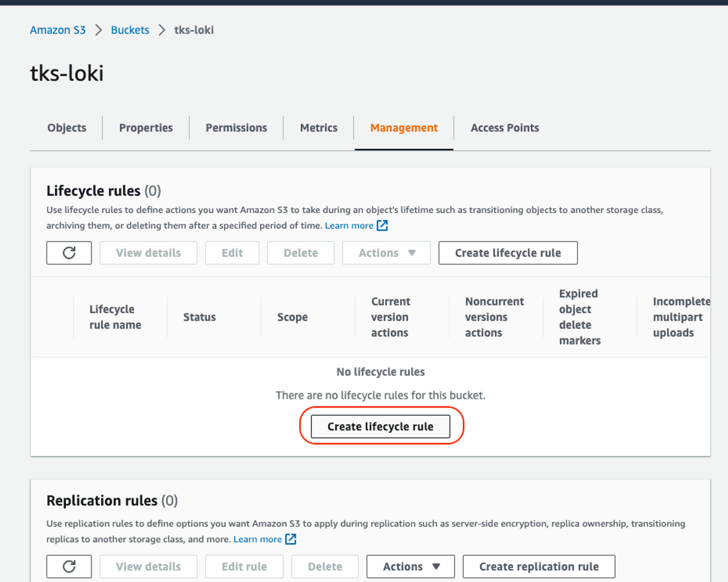Click the No lifecycle rules message
Viewport: 728px width, 582px height.
point(380,372)
